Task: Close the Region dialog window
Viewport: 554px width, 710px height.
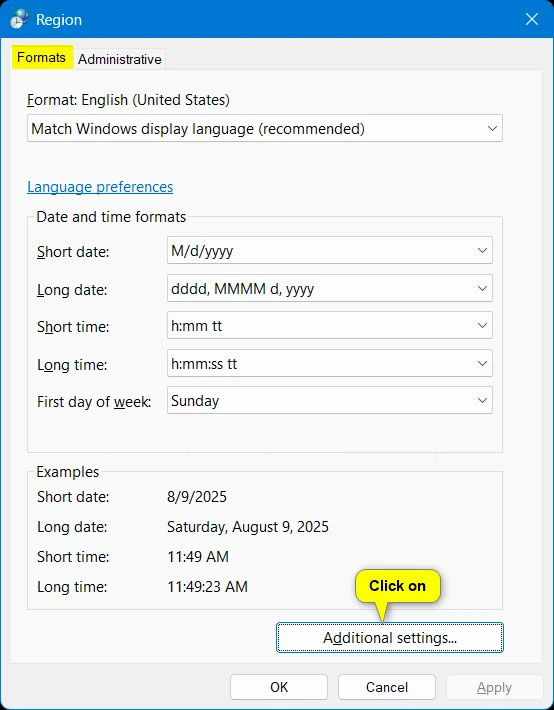Action: pyautogui.click(x=531, y=19)
